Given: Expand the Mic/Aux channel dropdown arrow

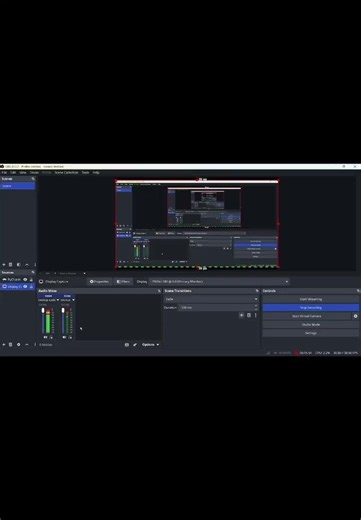Looking at the screenshot, I should point(73,300).
